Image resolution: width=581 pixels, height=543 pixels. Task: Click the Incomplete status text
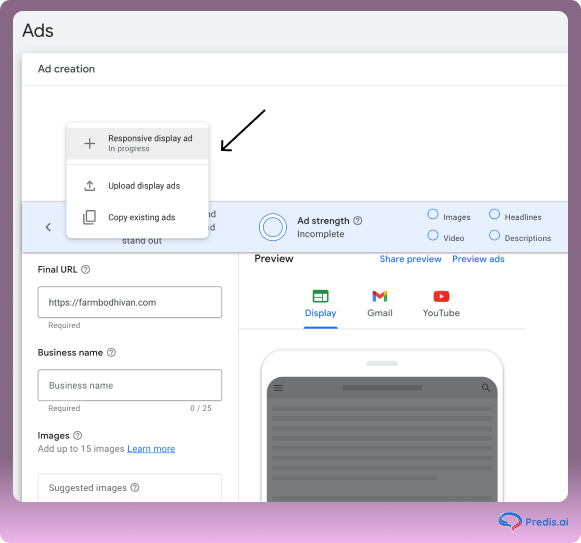(321, 234)
